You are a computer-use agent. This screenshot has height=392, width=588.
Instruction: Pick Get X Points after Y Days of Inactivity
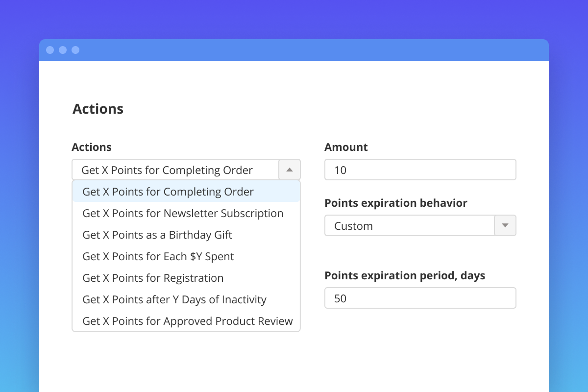coord(174,299)
